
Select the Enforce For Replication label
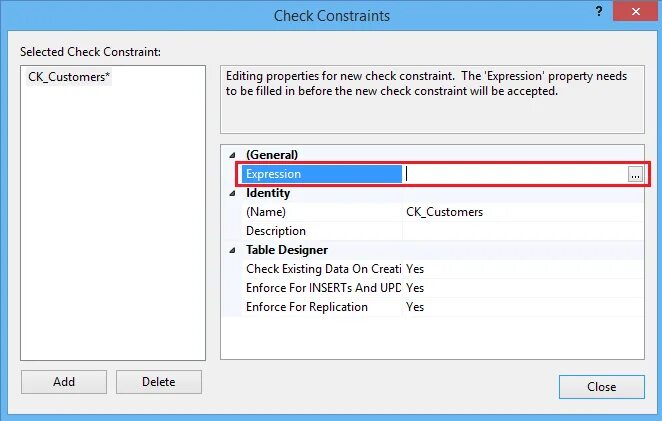pos(320,307)
